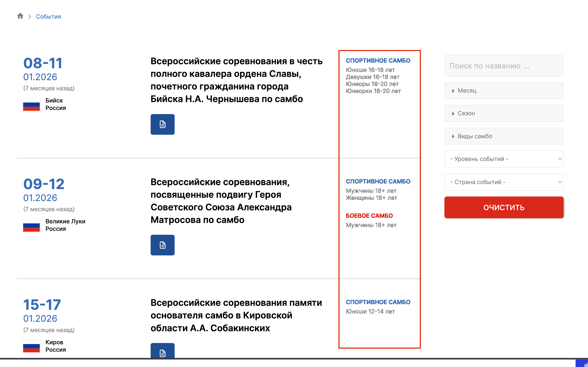Screen dimensions: 588x367
Task: Open document for the Киров Собакинских competition
Action: point(163,350)
